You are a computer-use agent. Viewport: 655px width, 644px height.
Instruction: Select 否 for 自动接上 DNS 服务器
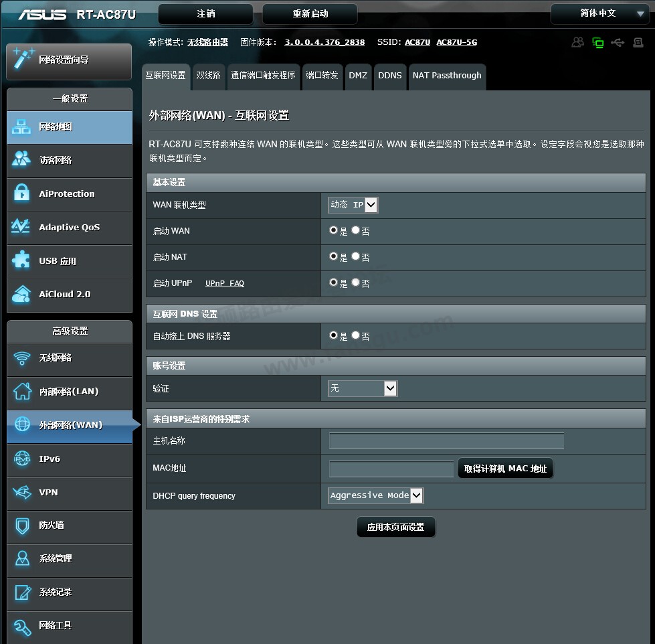[x=355, y=335]
